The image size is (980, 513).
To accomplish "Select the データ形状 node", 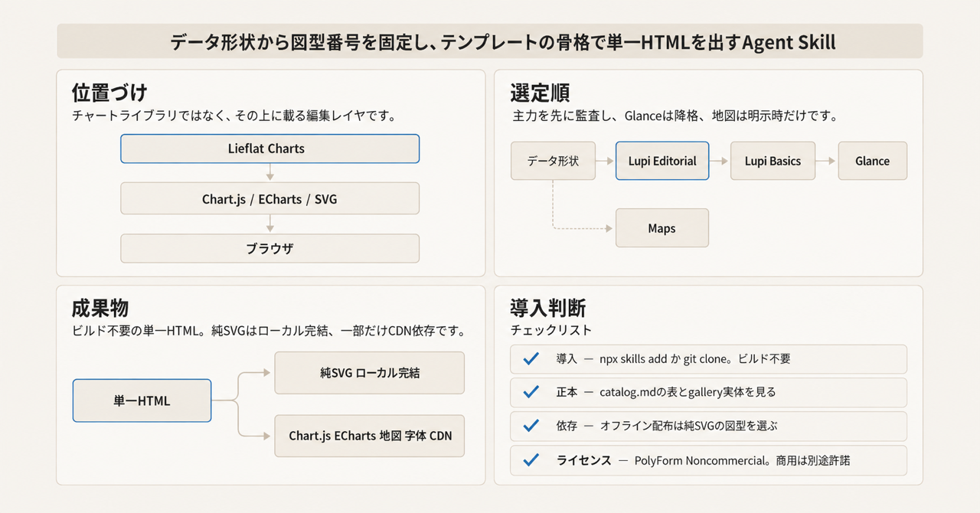I will [x=553, y=161].
